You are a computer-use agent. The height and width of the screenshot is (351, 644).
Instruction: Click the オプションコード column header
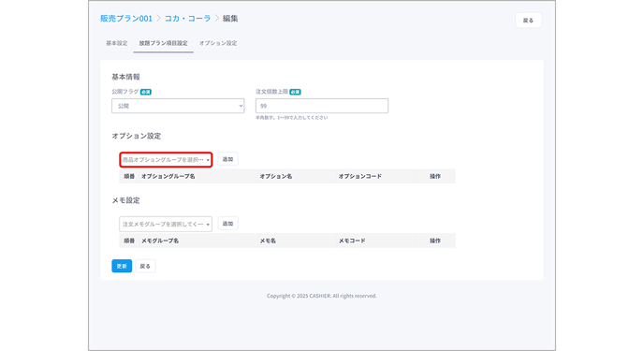coord(360,176)
